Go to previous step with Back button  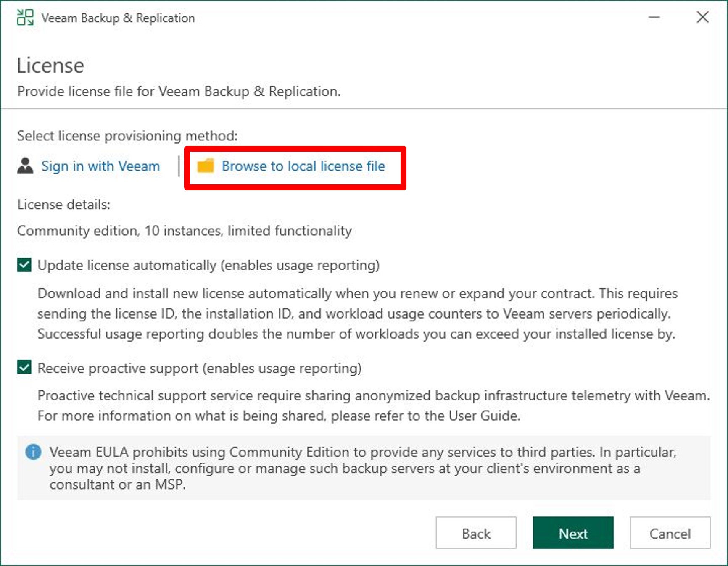click(x=476, y=533)
